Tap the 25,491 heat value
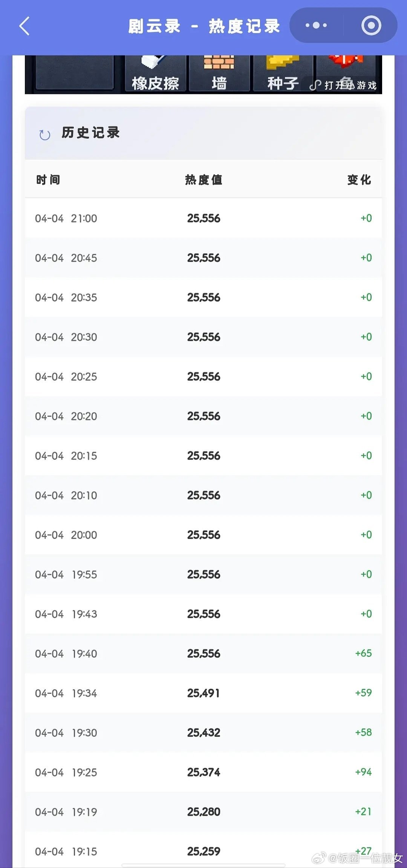Image resolution: width=407 pixels, height=868 pixels. pos(203,693)
